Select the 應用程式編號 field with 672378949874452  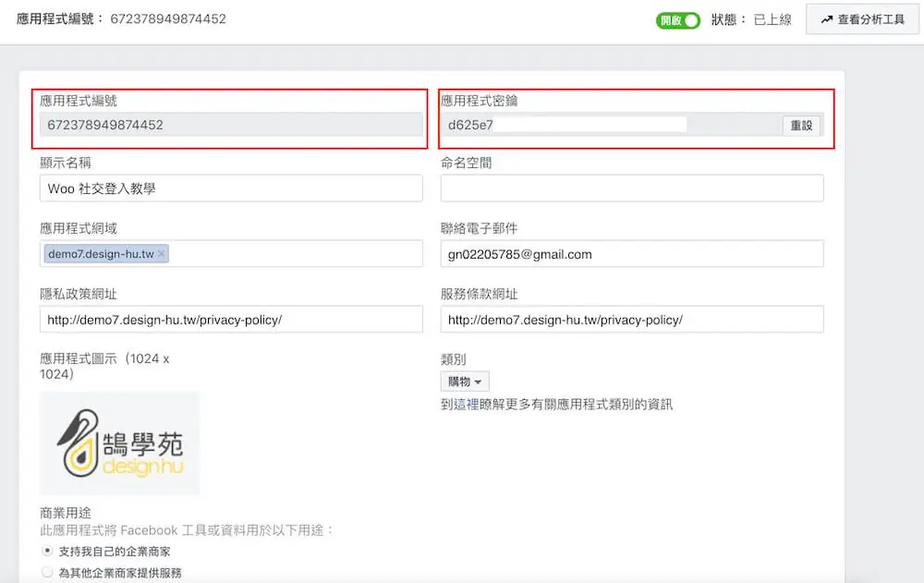click(x=231, y=125)
